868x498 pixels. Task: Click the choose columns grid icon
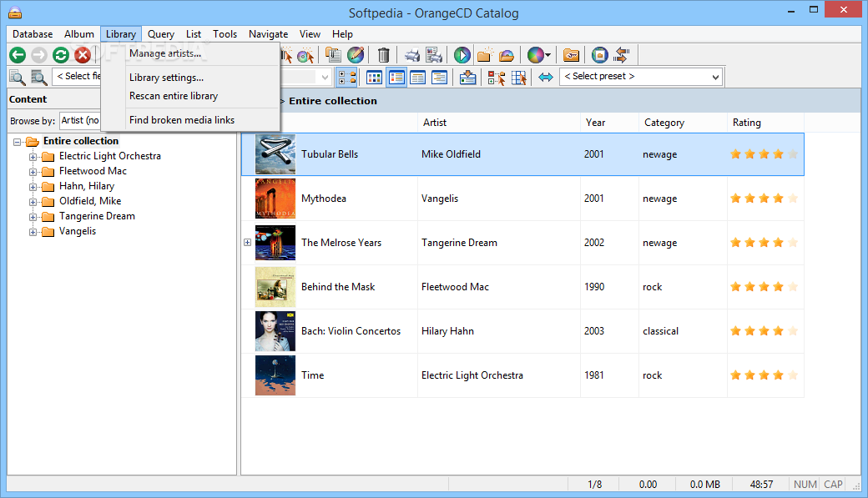[x=518, y=78]
